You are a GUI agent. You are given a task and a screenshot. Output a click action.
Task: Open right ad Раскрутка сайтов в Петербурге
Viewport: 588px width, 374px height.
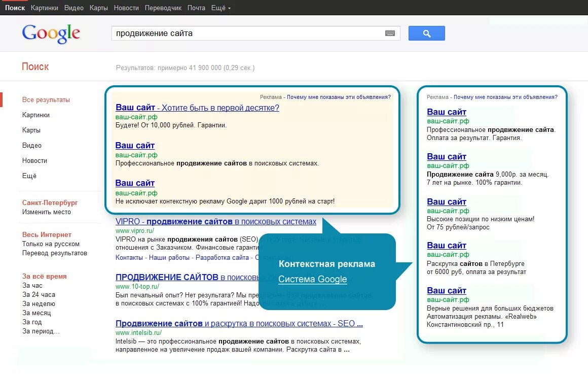(447, 245)
